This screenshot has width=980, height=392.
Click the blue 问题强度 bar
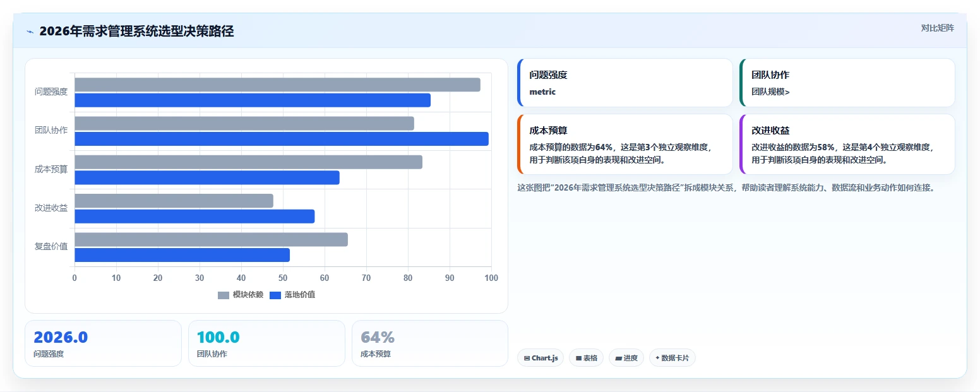point(253,100)
